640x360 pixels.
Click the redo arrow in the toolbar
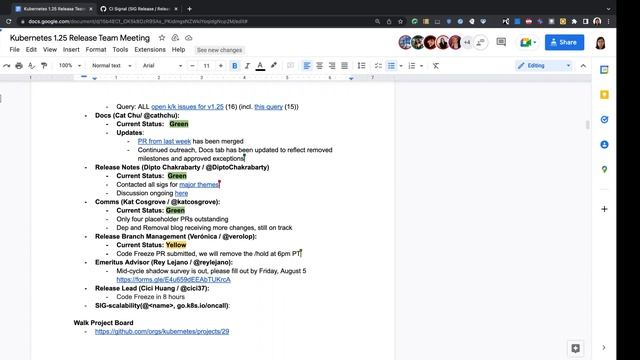[x=6, y=66]
